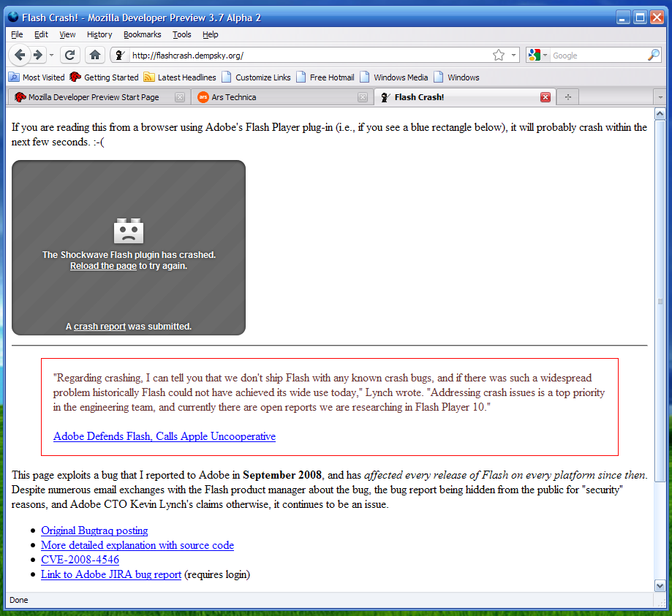Click Reload the page link

coord(103,266)
